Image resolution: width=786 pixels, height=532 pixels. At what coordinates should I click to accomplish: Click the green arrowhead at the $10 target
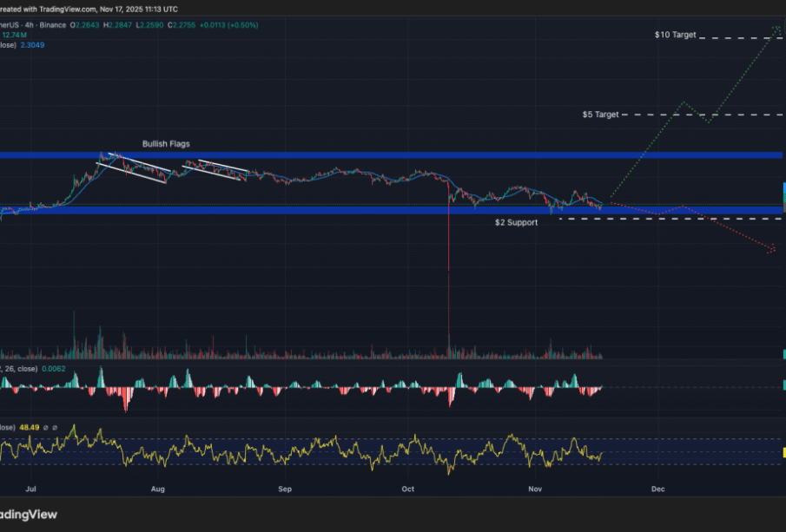click(x=777, y=30)
